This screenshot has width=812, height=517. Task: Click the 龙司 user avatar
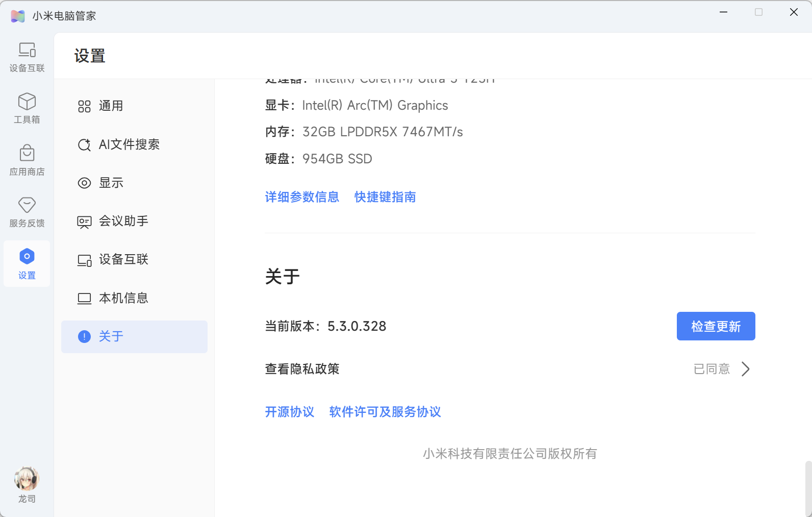point(27,479)
